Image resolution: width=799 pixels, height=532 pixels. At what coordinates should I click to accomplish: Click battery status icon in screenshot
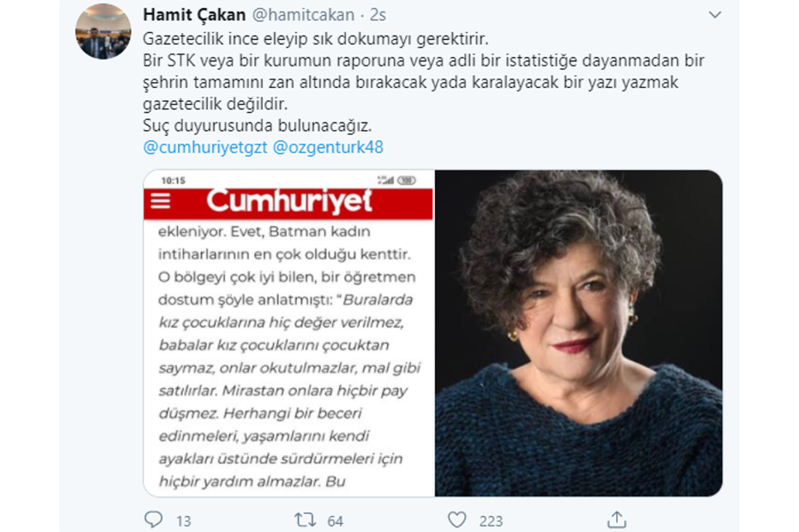click(x=407, y=180)
